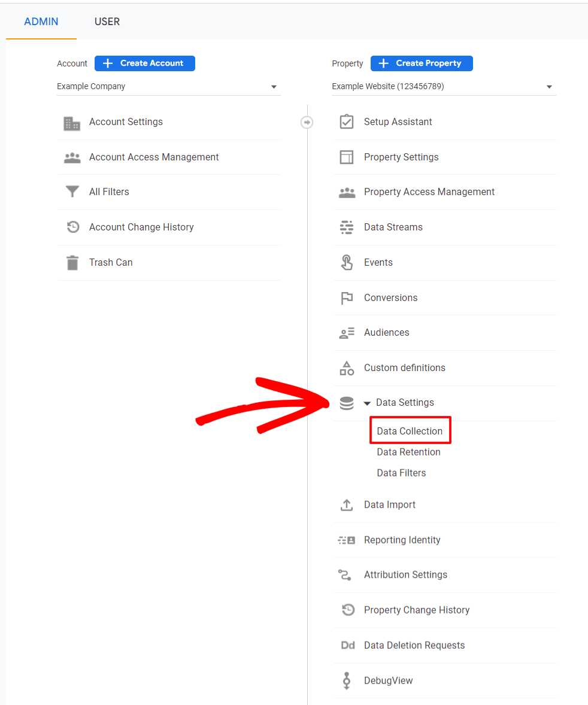This screenshot has height=705, width=588.
Task: Click the Attribution Settings path icon
Action: tap(345, 575)
